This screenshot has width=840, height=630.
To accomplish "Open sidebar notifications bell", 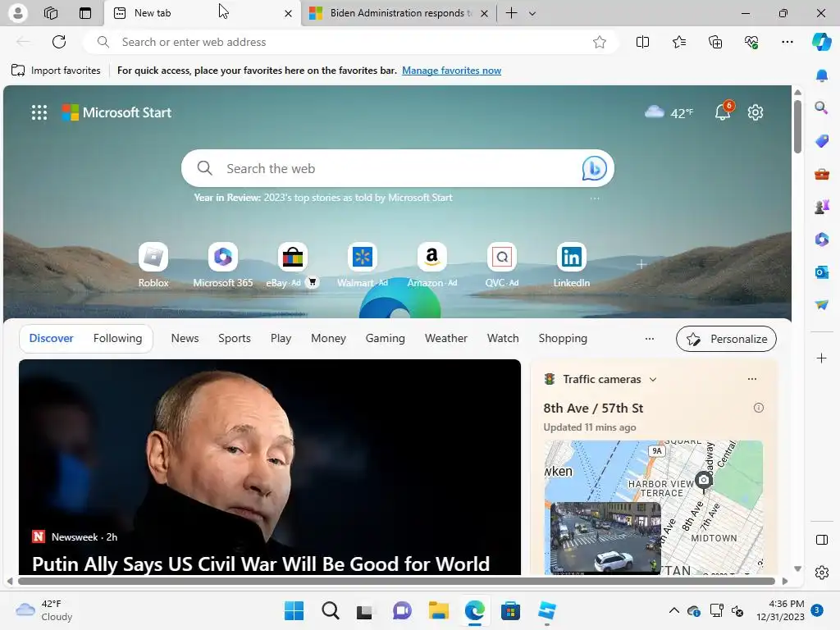I will pyautogui.click(x=822, y=75).
